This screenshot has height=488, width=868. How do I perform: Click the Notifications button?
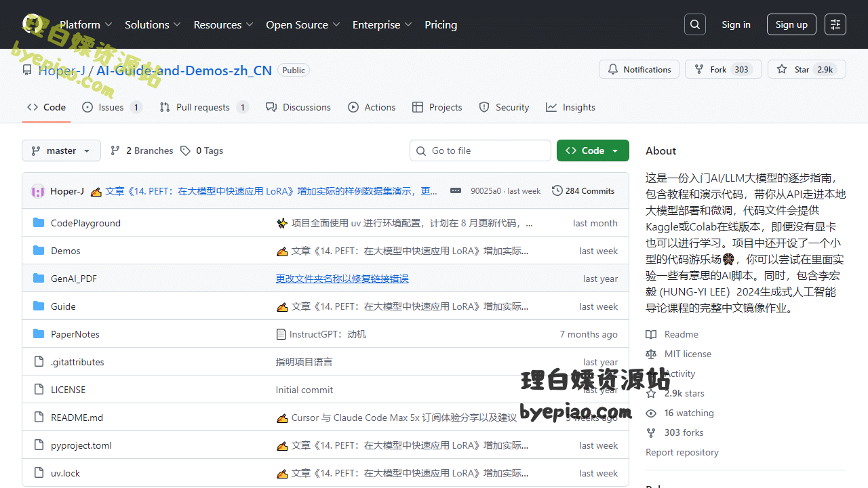point(639,69)
